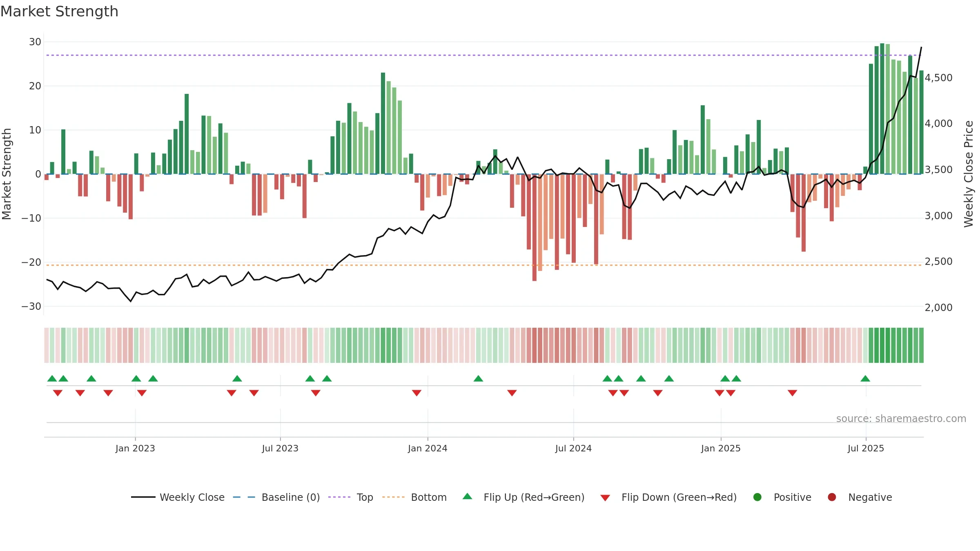Click the Weekly Close Price axis title
Viewport: 980px width, 551px height.
[x=969, y=174]
